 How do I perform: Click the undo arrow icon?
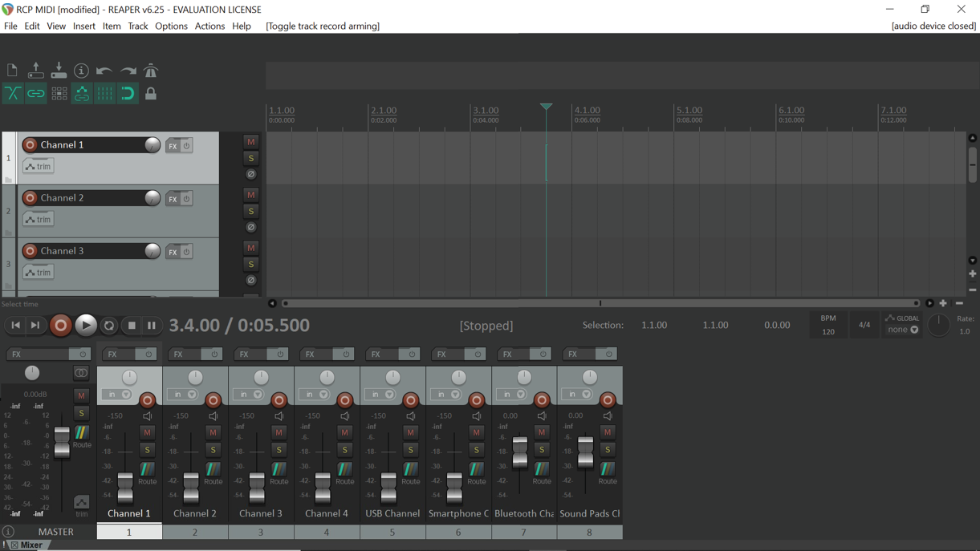point(104,71)
